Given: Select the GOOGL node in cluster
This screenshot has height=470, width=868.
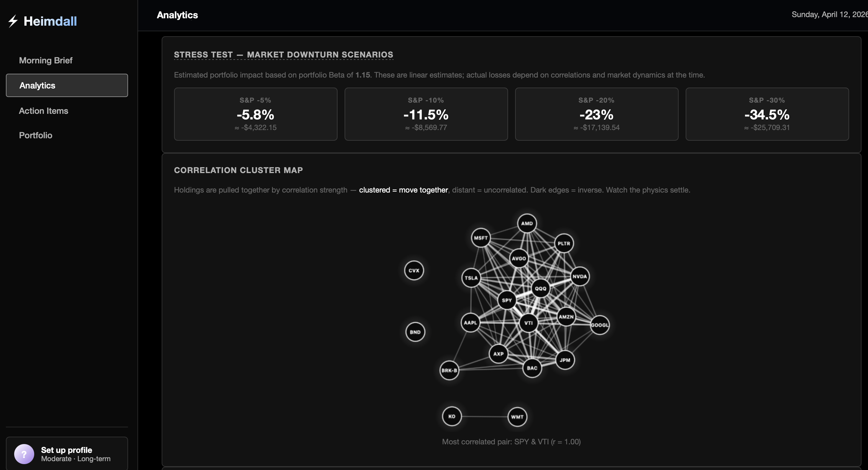Looking at the screenshot, I should [600, 325].
